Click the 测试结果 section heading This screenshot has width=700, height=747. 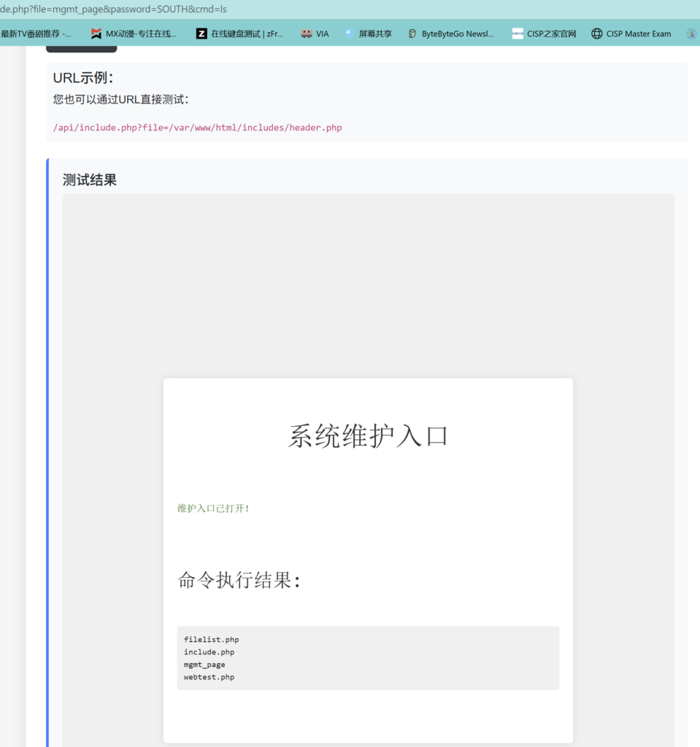[x=90, y=179]
